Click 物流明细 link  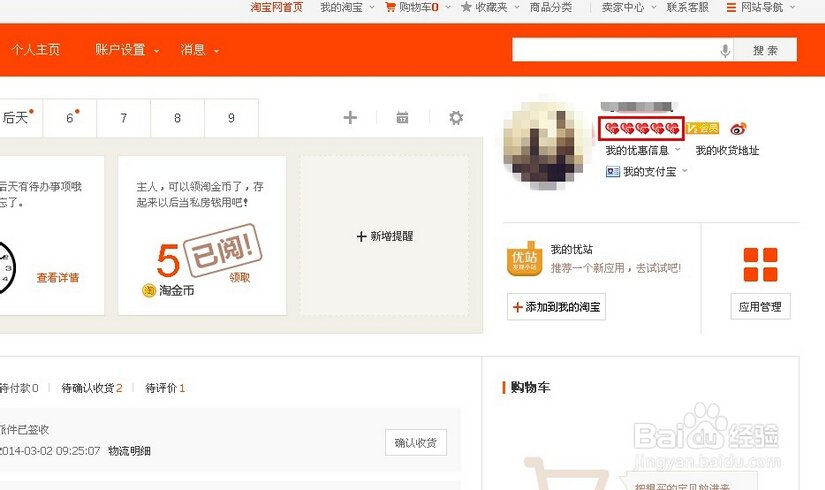pos(129,451)
